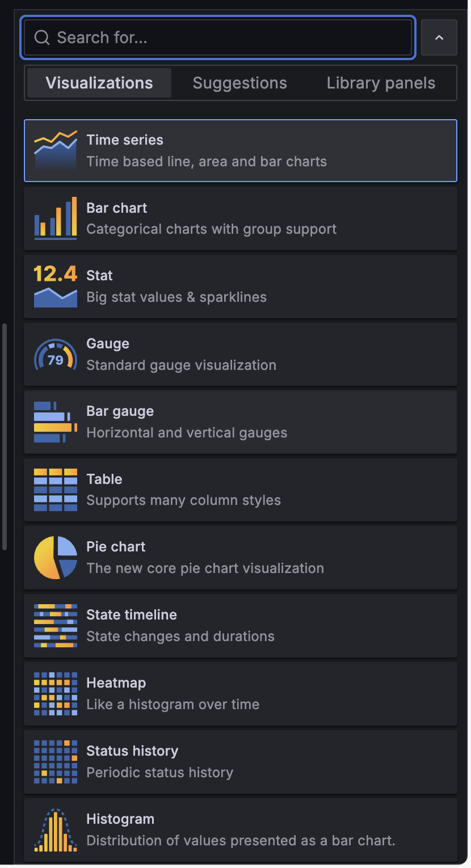The width and height of the screenshot is (471, 868).
Task: Pick the Stat visualization icon
Action: (x=56, y=286)
